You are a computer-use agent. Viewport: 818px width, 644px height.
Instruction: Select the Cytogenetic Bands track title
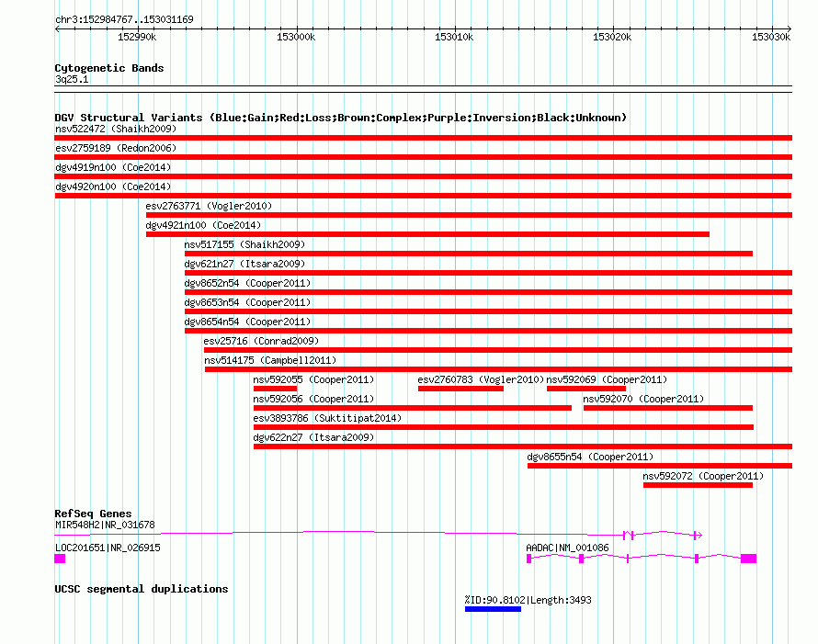pos(109,68)
